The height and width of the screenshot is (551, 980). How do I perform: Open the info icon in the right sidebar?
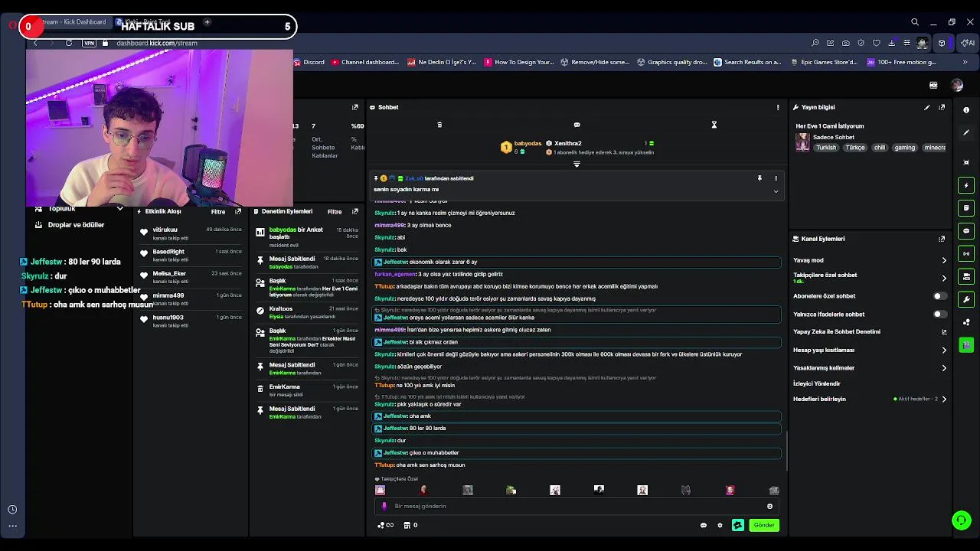966,110
